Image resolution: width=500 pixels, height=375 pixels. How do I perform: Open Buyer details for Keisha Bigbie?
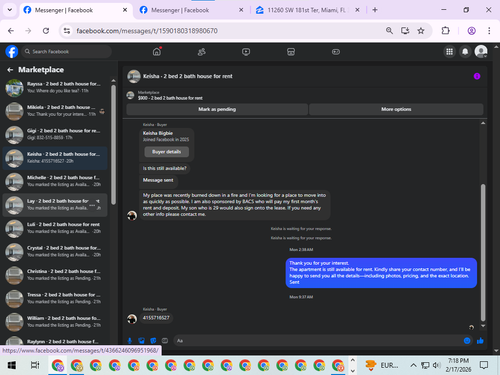(x=167, y=152)
